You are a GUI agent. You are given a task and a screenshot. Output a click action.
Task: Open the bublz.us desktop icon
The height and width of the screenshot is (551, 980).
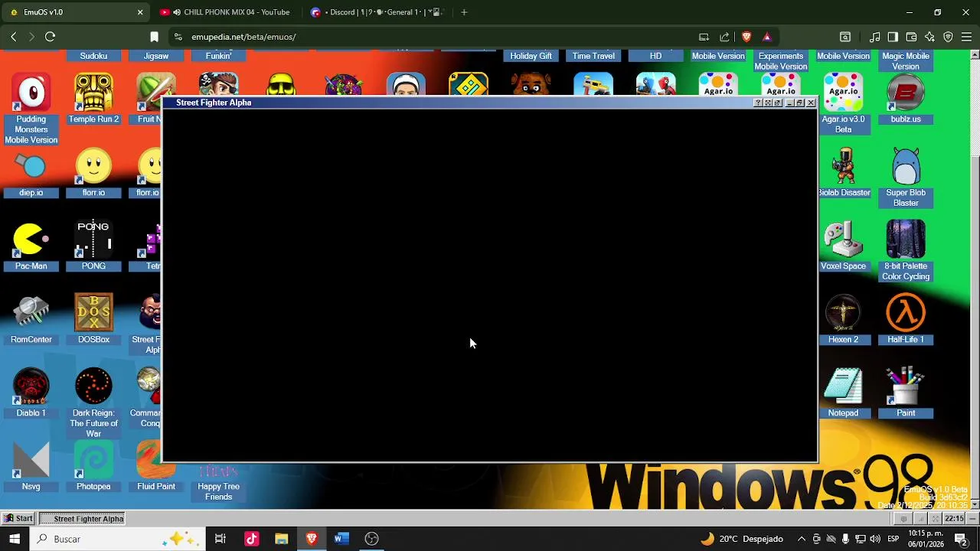906,99
